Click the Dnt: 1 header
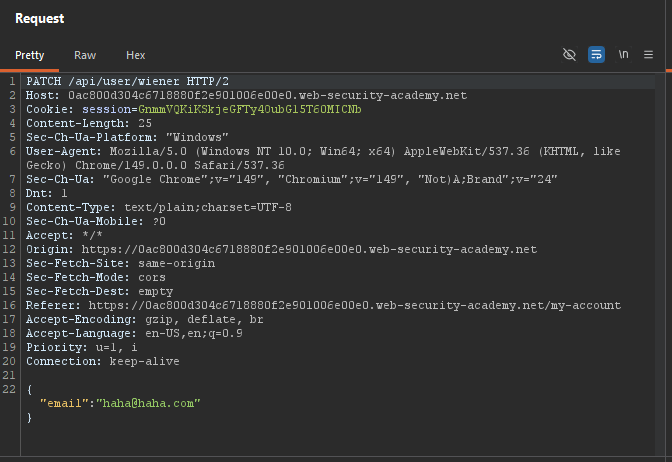This screenshot has height=462, width=672. 47,194
